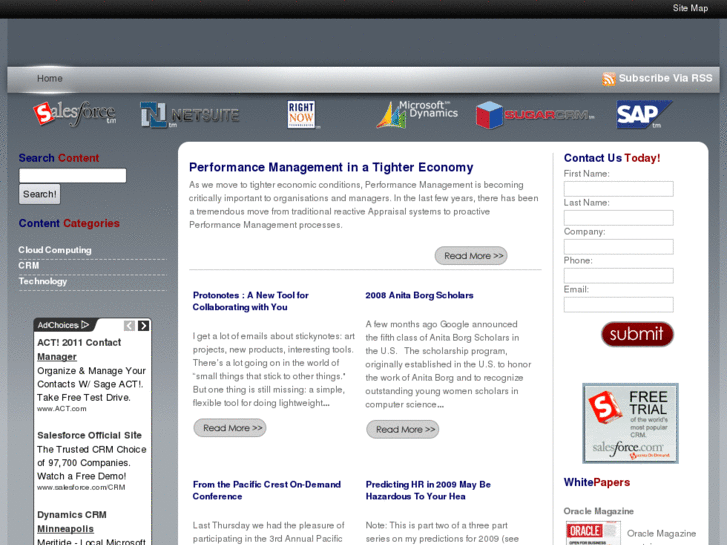Open the Cloud Computing category
Viewport: 727px width, 545px height.
pos(55,250)
